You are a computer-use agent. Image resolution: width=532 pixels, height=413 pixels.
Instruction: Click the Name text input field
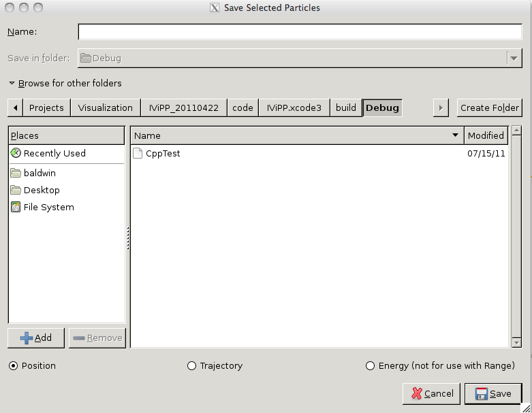pyautogui.click(x=300, y=32)
